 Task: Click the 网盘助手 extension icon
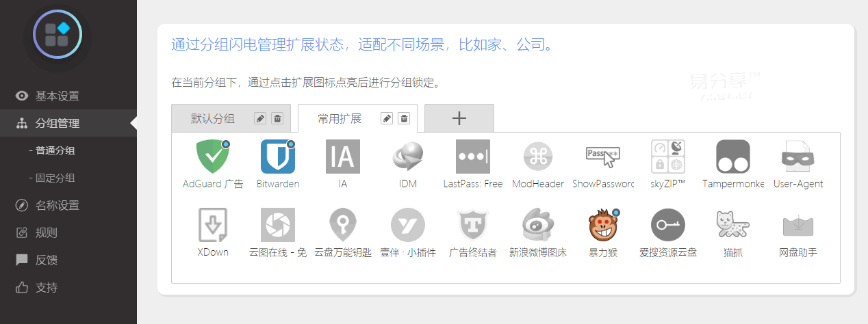[x=798, y=225]
